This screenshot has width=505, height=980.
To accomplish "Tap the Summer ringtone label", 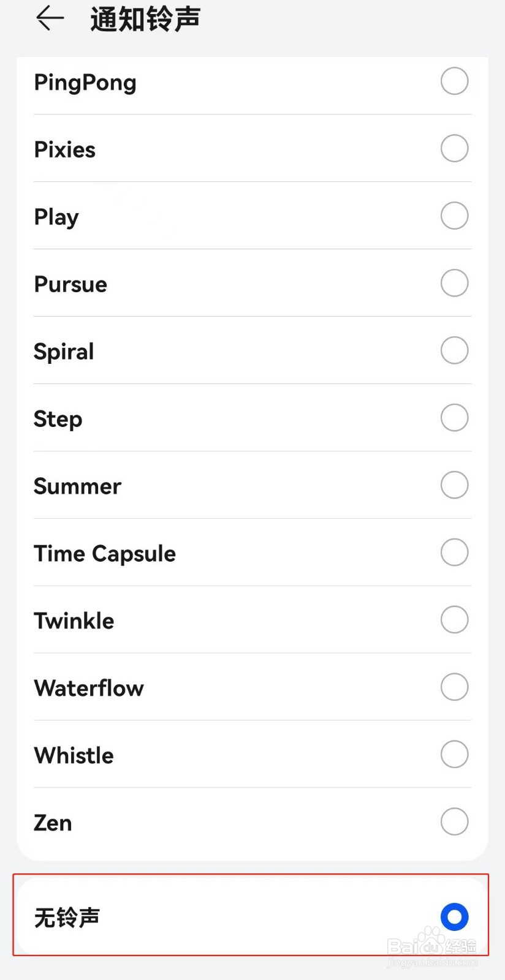I will point(77,486).
